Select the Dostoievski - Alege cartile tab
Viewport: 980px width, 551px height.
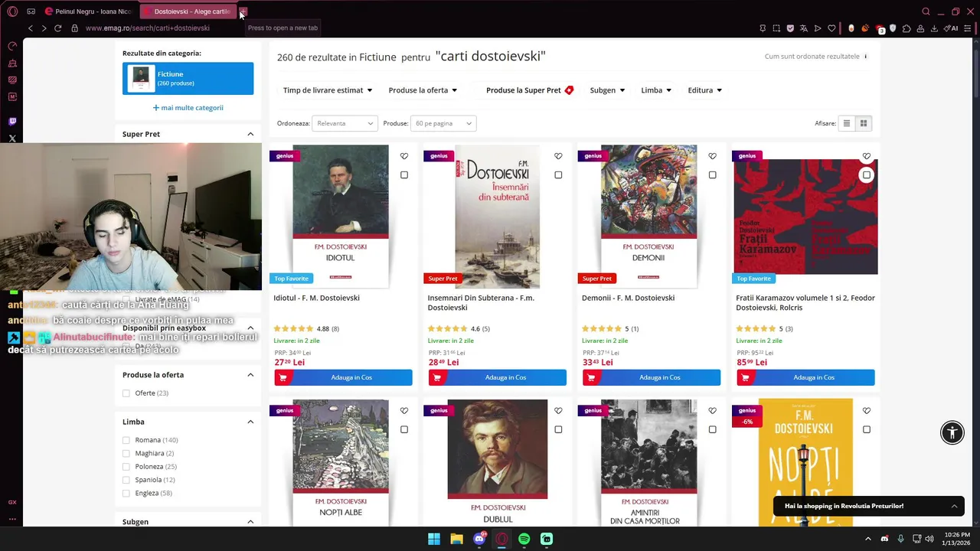[187, 11]
